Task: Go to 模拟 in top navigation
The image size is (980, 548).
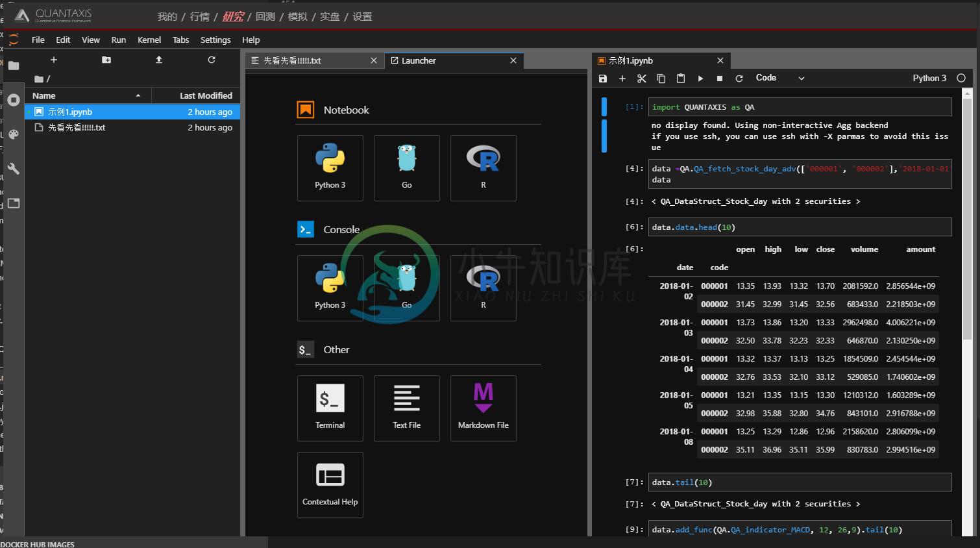Action: point(298,17)
